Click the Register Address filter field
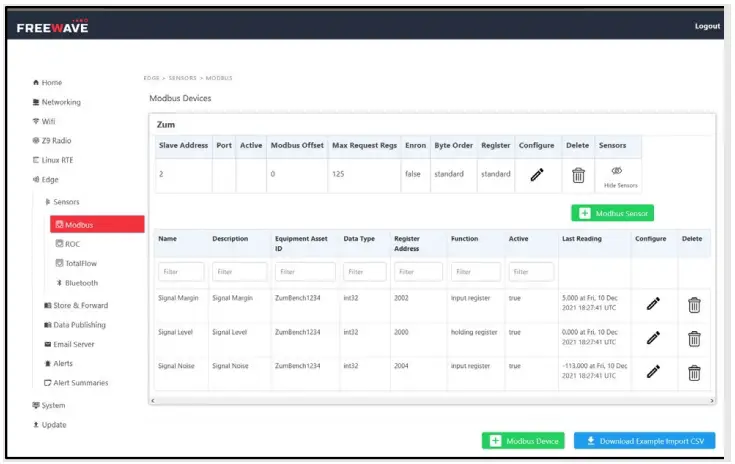 (418, 272)
